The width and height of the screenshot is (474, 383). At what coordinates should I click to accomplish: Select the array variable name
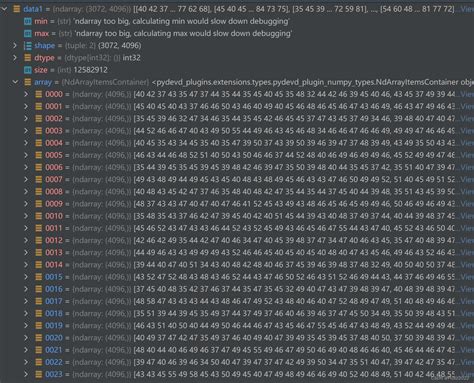pos(43,82)
